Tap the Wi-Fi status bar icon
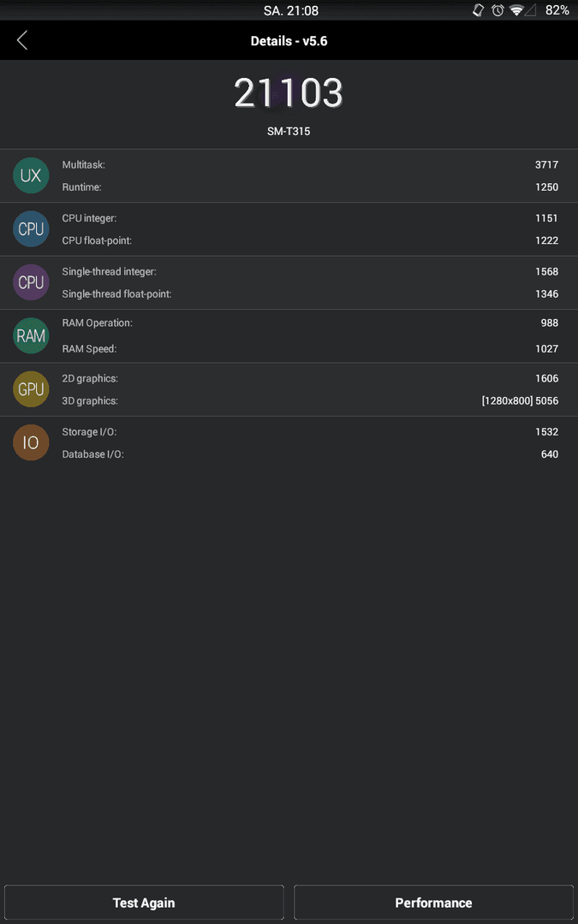 tap(516, 10)
